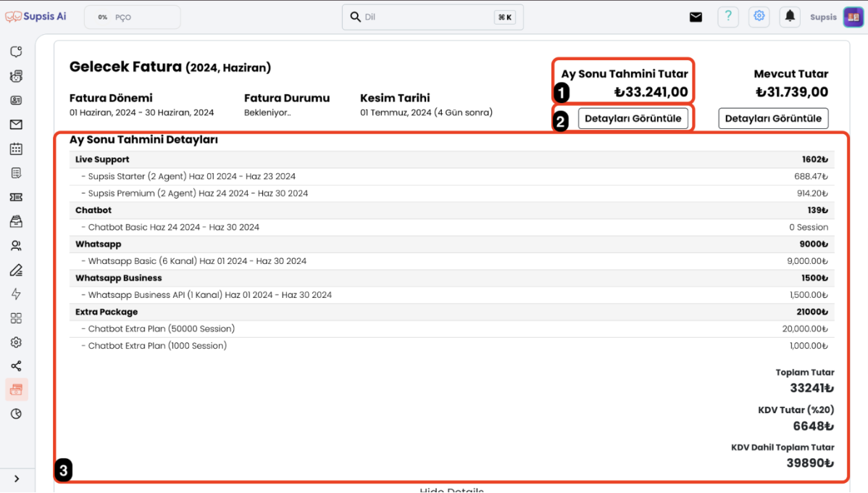
Task: Open the chat bubble conversations icon in sidebar
Action: pyautogui.click(x=16, y=51)
